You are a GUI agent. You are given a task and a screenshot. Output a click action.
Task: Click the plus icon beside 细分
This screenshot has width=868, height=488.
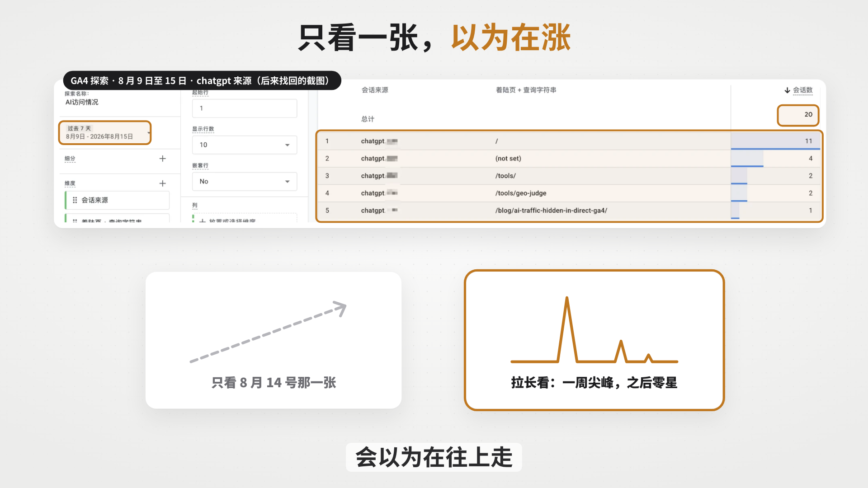click(x=163, y=159)
